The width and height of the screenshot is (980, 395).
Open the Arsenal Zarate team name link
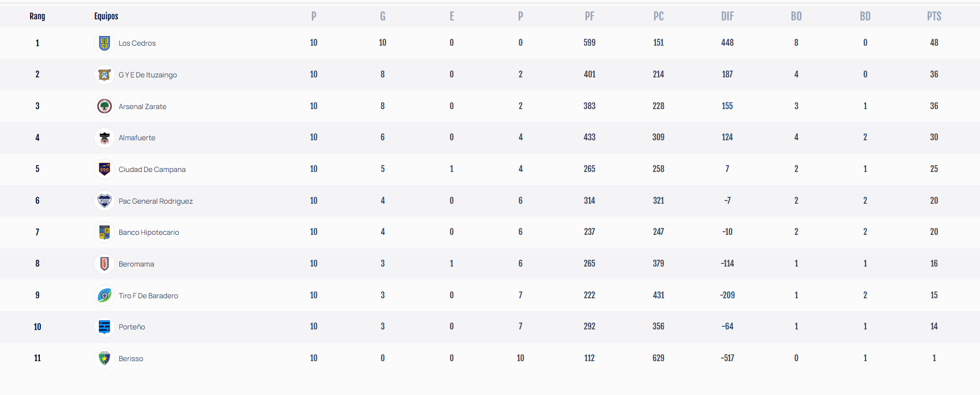click(142, 106)
